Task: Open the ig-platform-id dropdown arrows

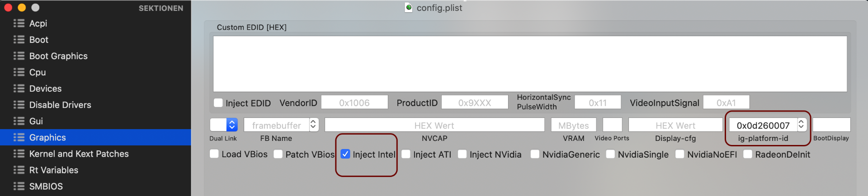Action: pyautogui.click(x=801, y=125)
